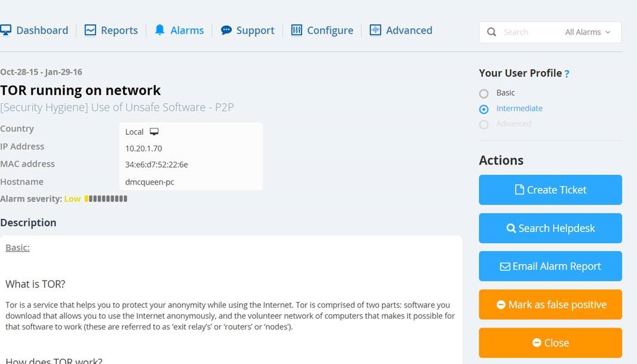The height and width of the screenshot is (364, 637).
Task: Open the All Alarms filter dropdown
Action: [587, 32]
